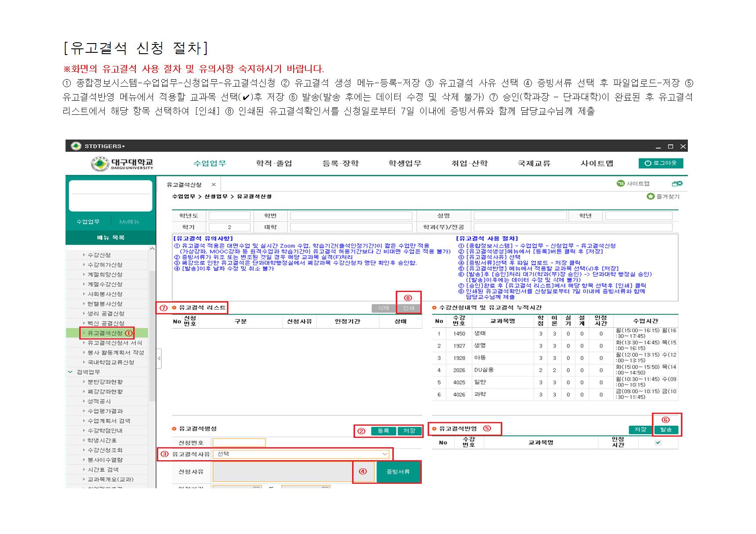Image resolution: width=756 pixels, height=534 pixels.
Task: Toggle the checkbox in the 유고결석반영 header
Action: (658, 443)
